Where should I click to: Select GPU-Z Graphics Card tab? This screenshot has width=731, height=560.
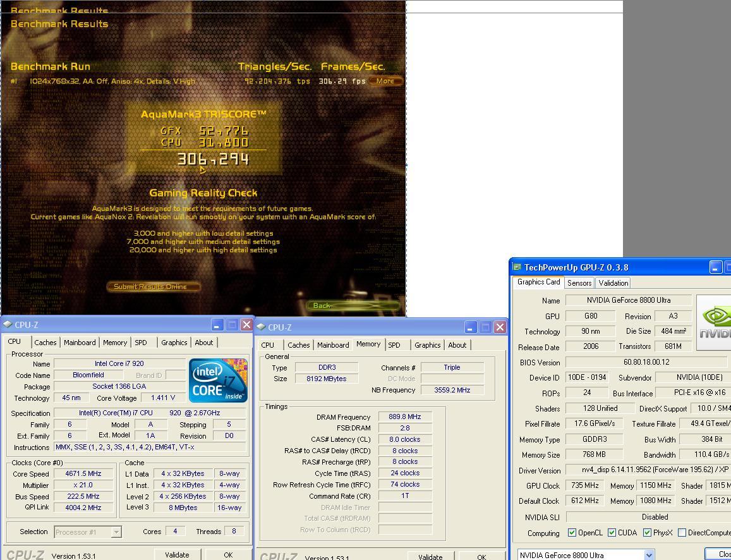pos(538,282)
